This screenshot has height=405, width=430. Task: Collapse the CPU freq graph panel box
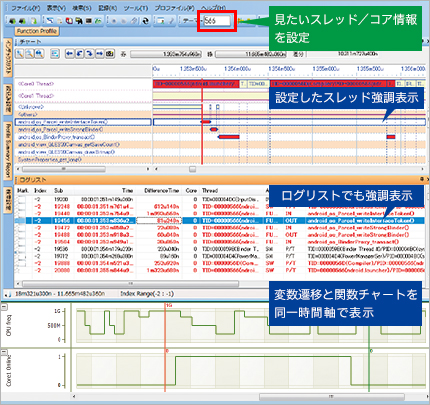tap(4, 307)
